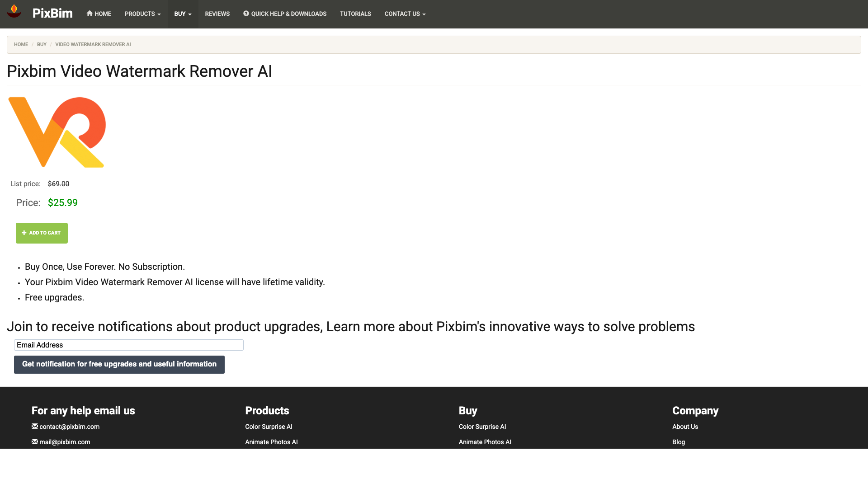Image resolution: width=868 pixels, height=488 pixels.
Task: Click the struck-through $69.00 list price
Action: 59,184
